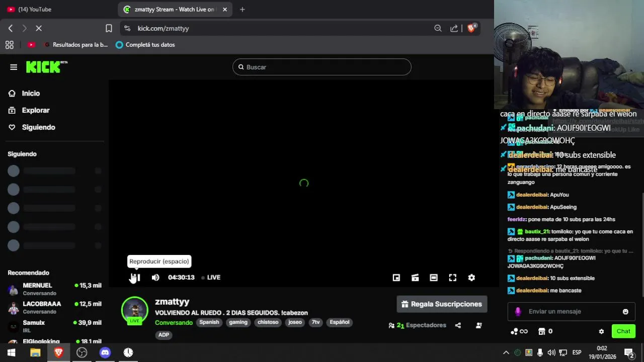Open channel points infinity icon
The image size is (644, 362).
coord(519,331)
